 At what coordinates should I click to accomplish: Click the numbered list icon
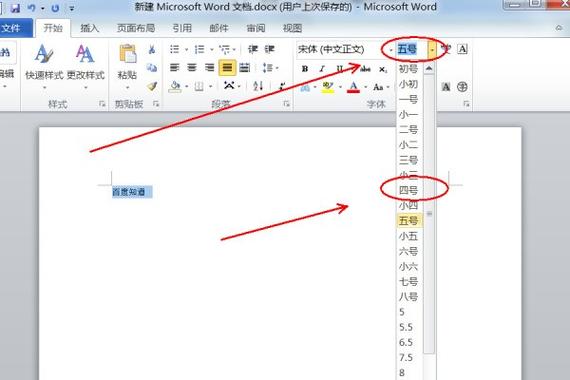pyautogui.click(x=199, y=49)
